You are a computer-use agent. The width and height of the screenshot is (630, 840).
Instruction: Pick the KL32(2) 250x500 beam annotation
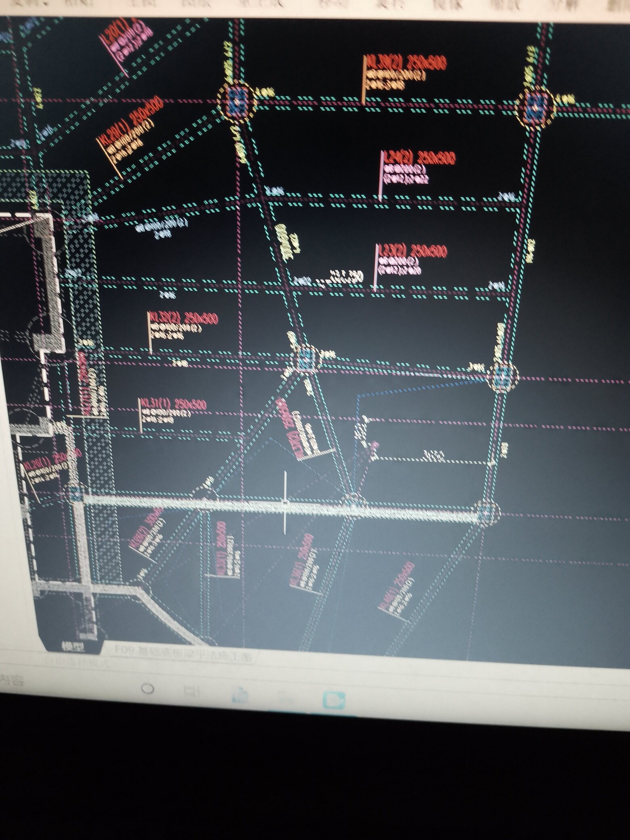tap(184, 319)
